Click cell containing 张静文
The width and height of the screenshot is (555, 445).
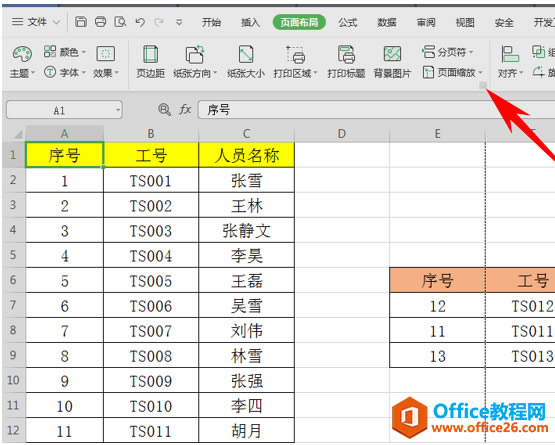pyautogui.click(x=247, y=230)
